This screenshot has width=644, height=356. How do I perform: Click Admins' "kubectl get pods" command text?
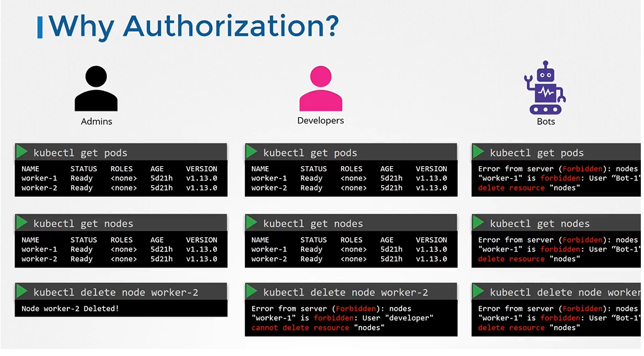point(80,153)
